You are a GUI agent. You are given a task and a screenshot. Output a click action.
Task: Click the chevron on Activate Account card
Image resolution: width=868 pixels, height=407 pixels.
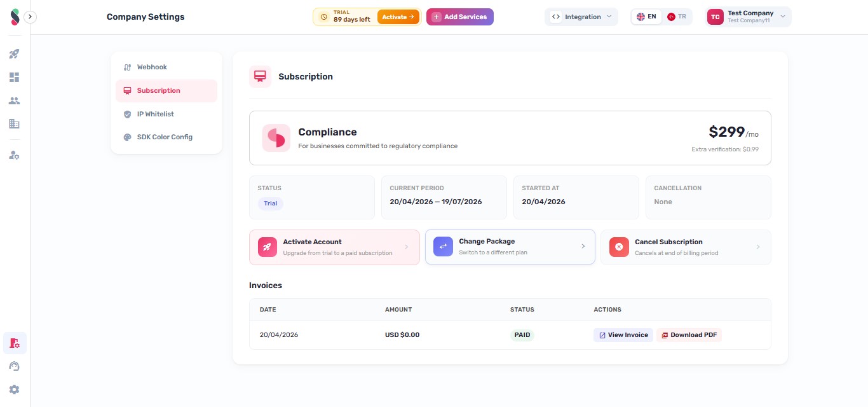click(407, 247)
